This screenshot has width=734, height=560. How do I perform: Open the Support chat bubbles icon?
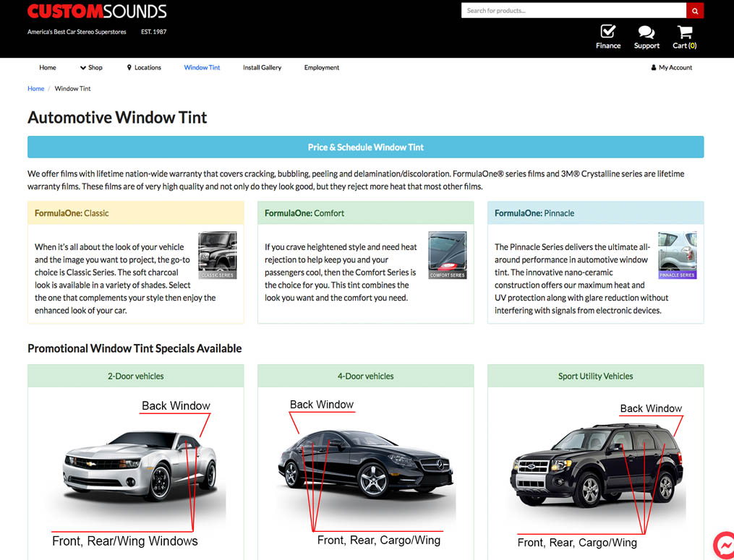pos(646,33)
